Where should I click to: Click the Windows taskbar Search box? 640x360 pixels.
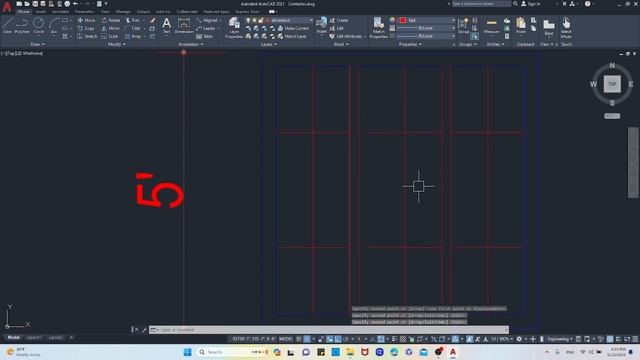pyautogui.click(x=233, y=352)
